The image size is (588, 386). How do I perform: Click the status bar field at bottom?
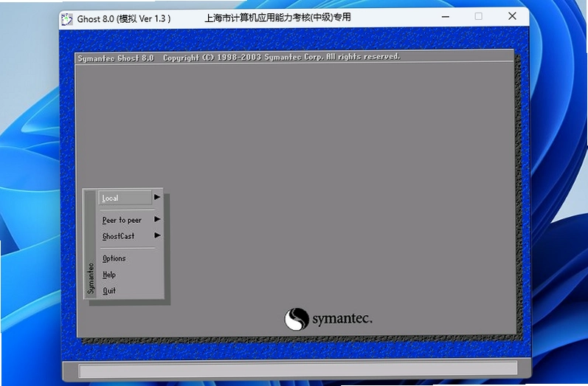point(298,370)
